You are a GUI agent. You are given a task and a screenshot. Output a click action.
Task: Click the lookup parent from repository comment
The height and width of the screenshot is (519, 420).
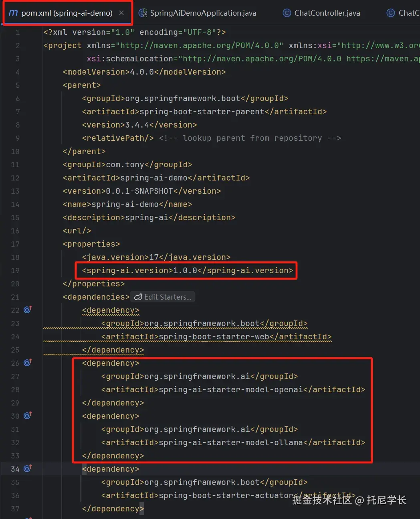pyautogui.click(x=250, y=138)
